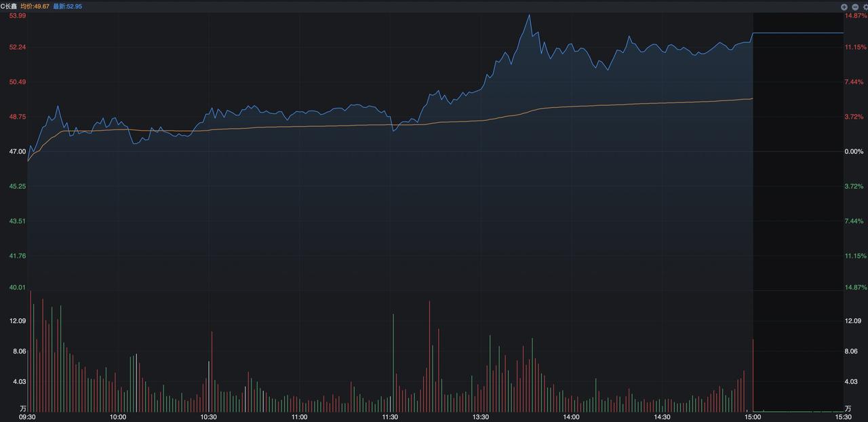Image resolution: width=868 pixels, height=422 pixels.
Task: Click the 均价 49.67 average price label
Action: (35, 6)
